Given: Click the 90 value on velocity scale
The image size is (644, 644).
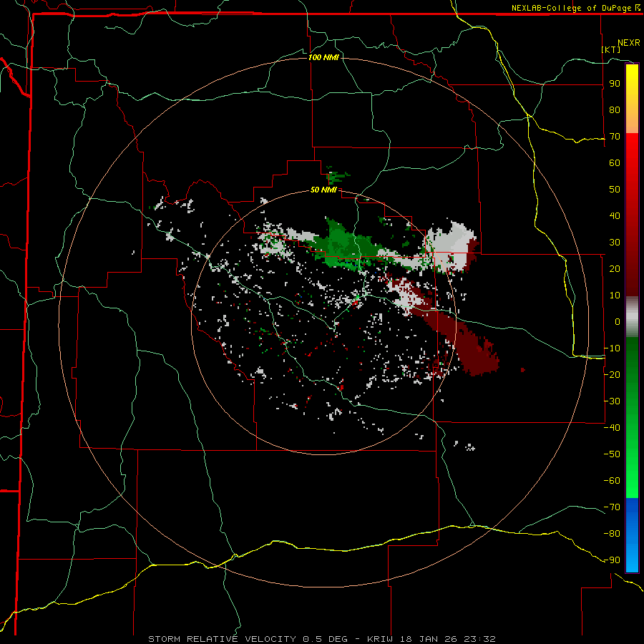Looking at the screenshot, I should click(x=615, y=84).
